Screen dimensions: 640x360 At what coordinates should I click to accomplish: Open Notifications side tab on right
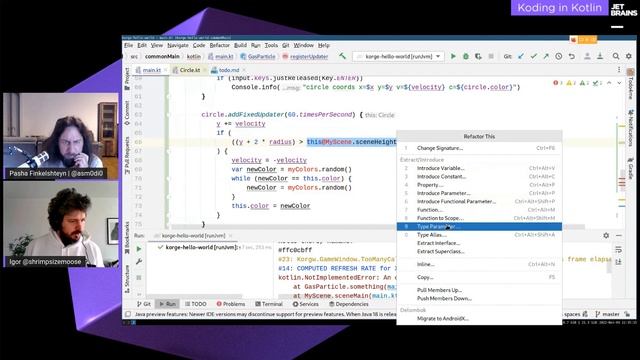pos(631,128)
